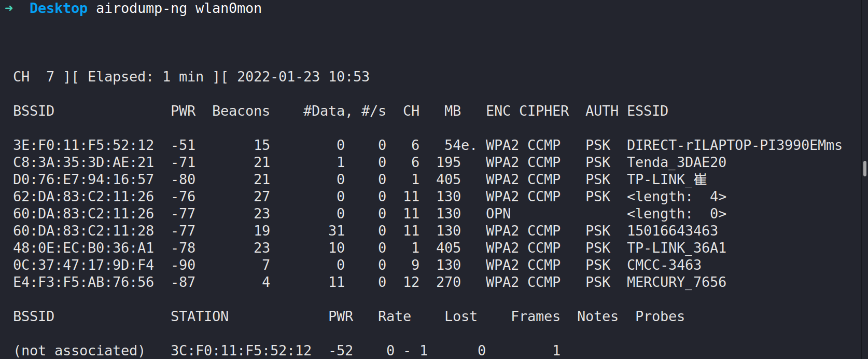Click the "Probes" column header
The width and height of the screenshot is (868, 359).
pos(660,316)
